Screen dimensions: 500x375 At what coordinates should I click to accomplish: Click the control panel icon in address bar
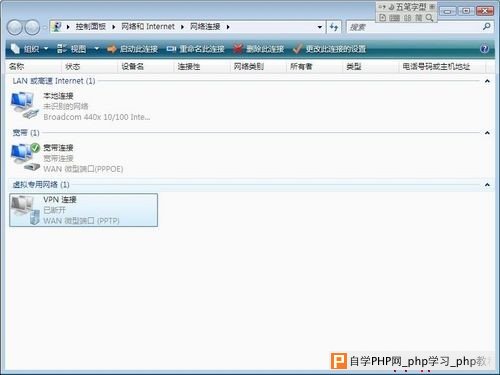pos(57,27)
